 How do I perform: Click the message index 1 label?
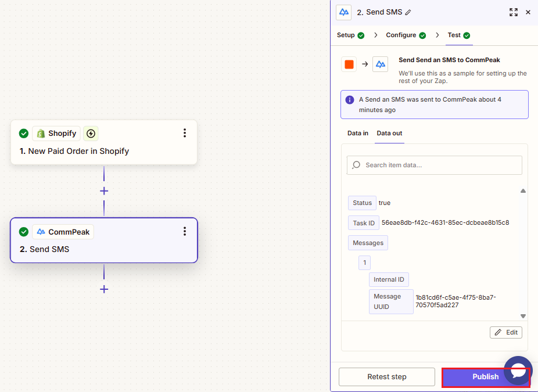coord(364,262)
